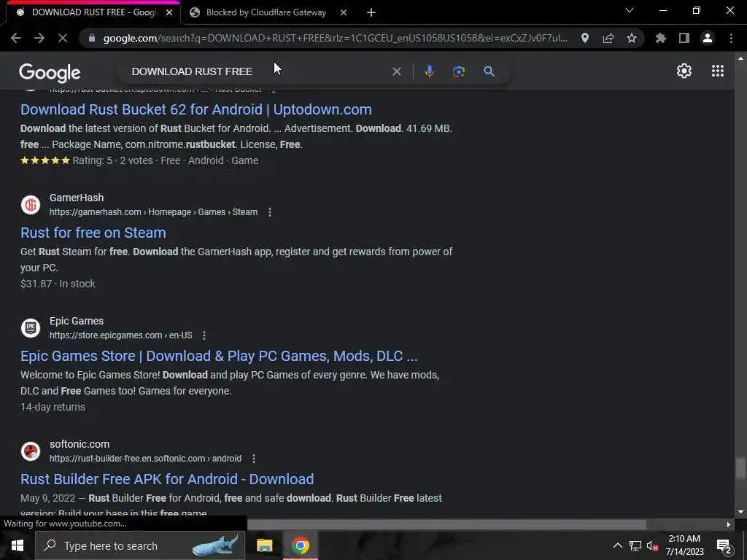Screen dimensions: 747x560
Task: Go to Google home via the logo
Action: (50, 72)
